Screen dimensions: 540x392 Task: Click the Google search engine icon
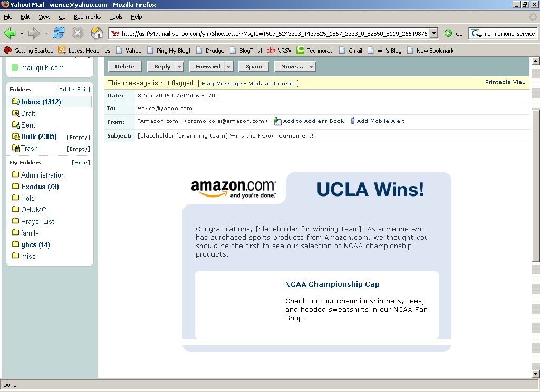pyautogui.click(x=476, y=33)
